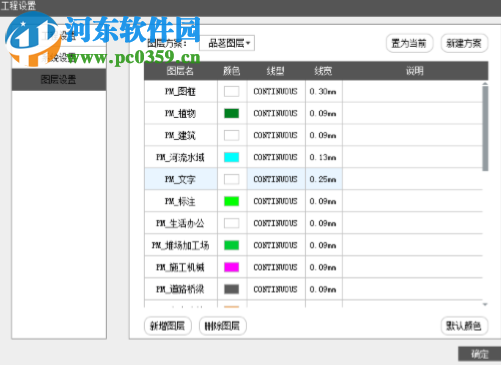Image resolution: width=501 pixels, height=365 pixels.
Task: Click CONTINUOUS linetype in PM_道路桥梁 row
Action: coord(276,289)
